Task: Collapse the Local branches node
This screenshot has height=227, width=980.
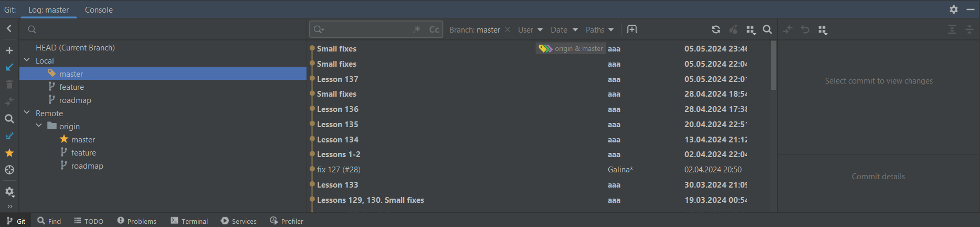Action: [x=27, y=60]
